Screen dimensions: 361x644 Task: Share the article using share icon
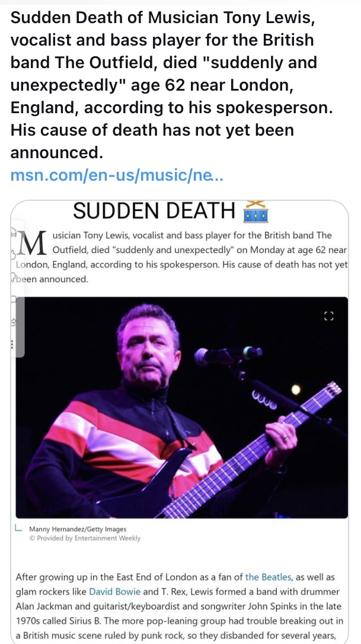click(14, 323)
